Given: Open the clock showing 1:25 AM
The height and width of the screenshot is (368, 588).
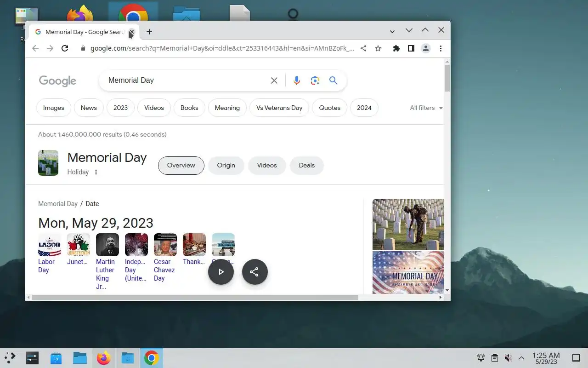Looking at the screenshot, I should pyautogui.click(x=546, y=358).
